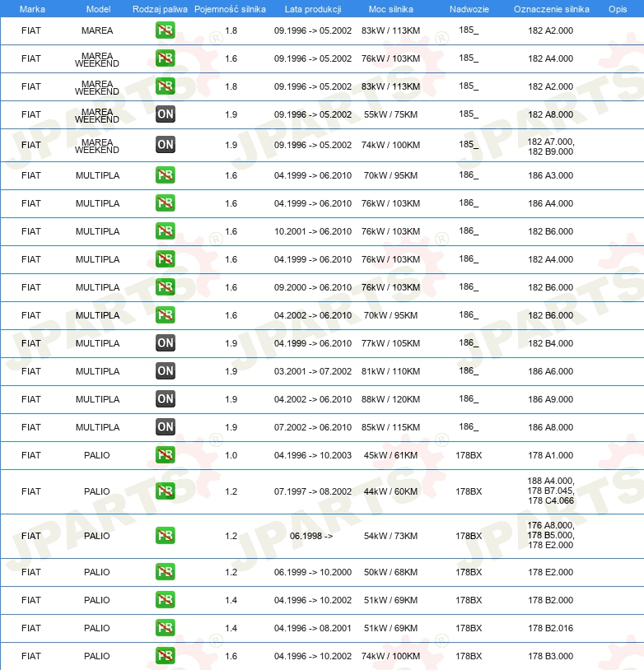Click power value 55kW / 75KM
The height and width of the screenshot is (670, 644).
click(x=390, y=114)
